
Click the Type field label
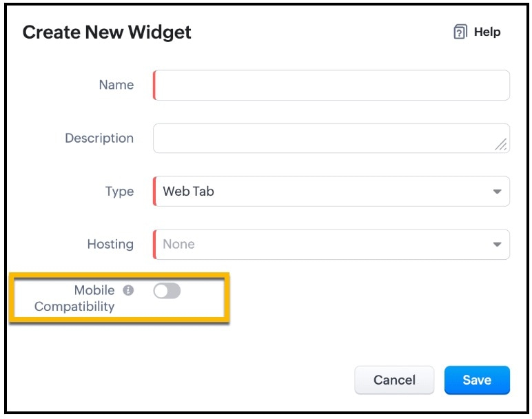119,192
